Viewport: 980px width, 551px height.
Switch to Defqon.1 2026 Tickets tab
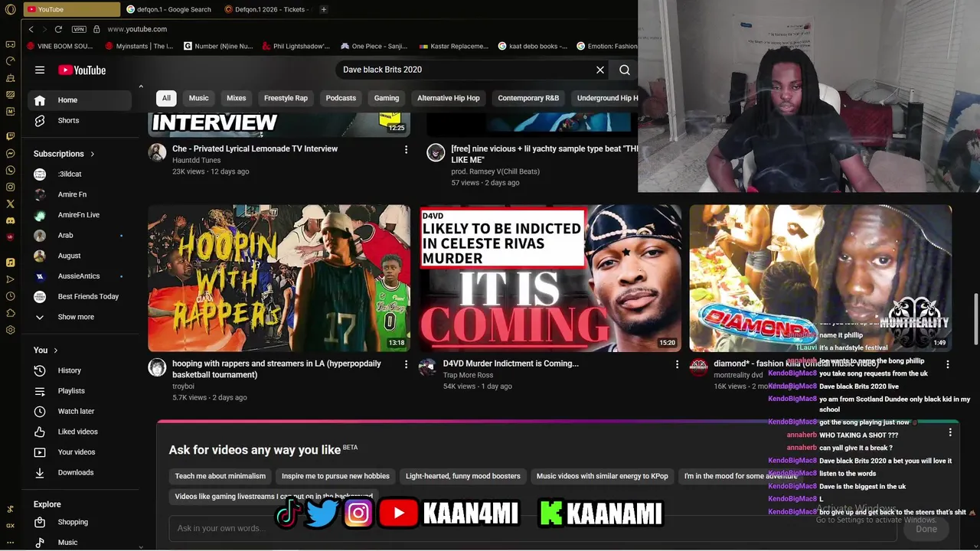coord(267,9)
